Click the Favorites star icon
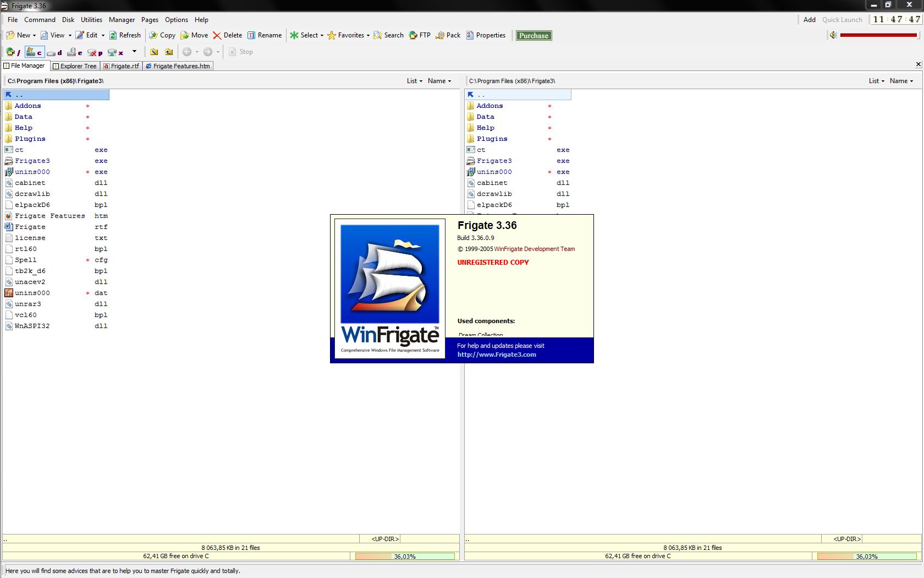924x578 pixels. (332, 35)
